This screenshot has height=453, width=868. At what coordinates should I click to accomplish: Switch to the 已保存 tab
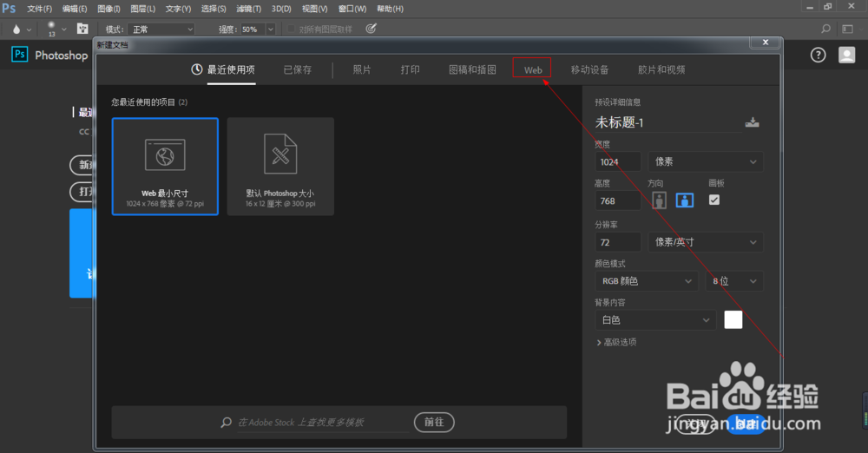tap(298, 69)
